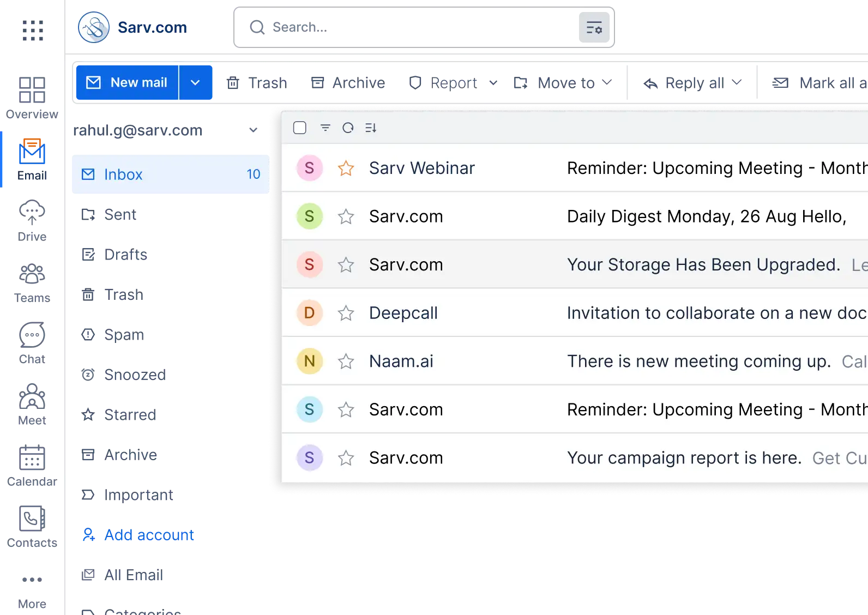Unstar the Sarv Webinar email
The height and width of the screenshot is (615, 868).
(346, 168)
